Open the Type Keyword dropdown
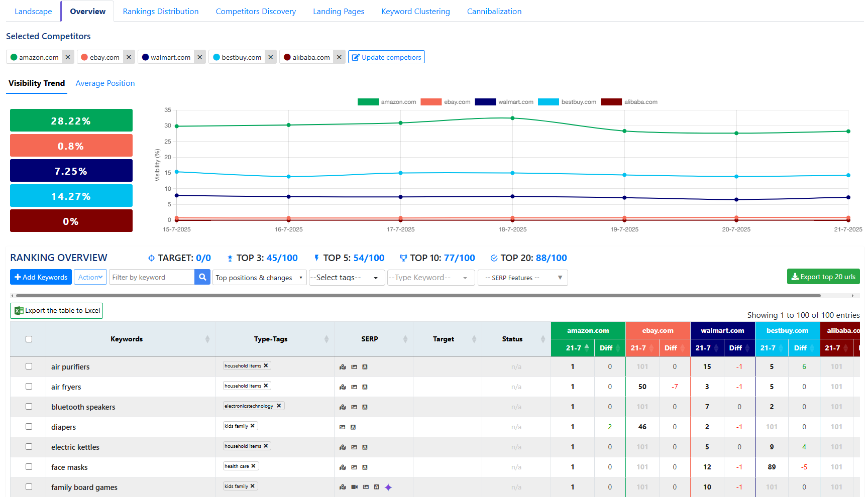Viewport: 868px width, 497px height. (431, 278)
